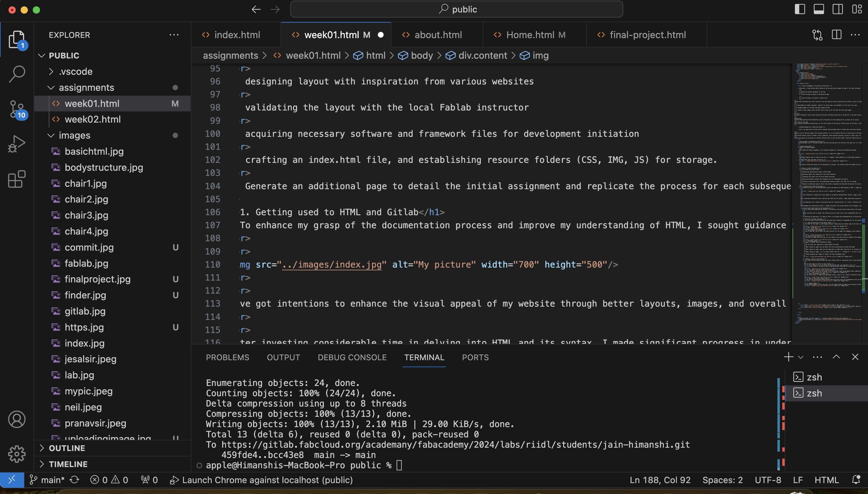Create a new terminal with plus icon
Screen dimensions: 868x494
[788, 357]
